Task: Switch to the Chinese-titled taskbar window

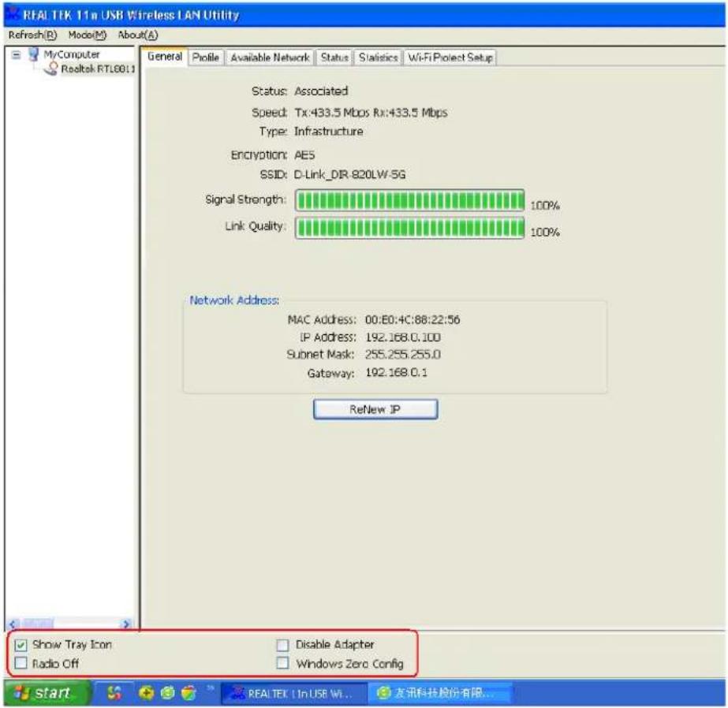Action: (441, 693)
